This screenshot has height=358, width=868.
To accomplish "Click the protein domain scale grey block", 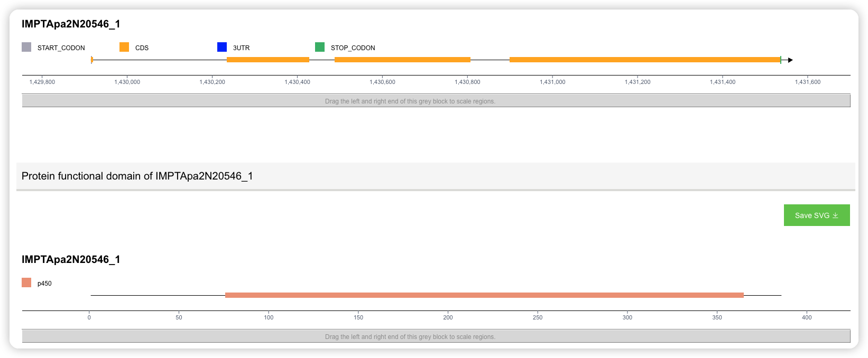I will coord(436,336).
